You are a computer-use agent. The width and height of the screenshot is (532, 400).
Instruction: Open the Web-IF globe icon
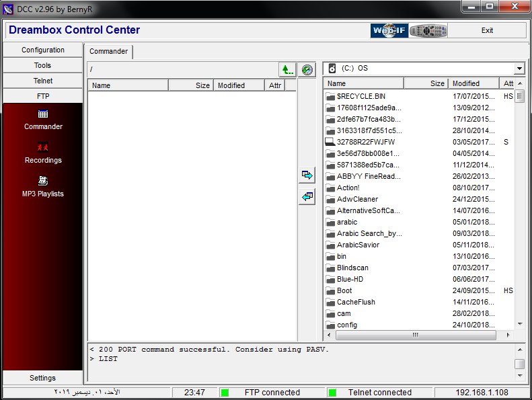pos(389,30)
